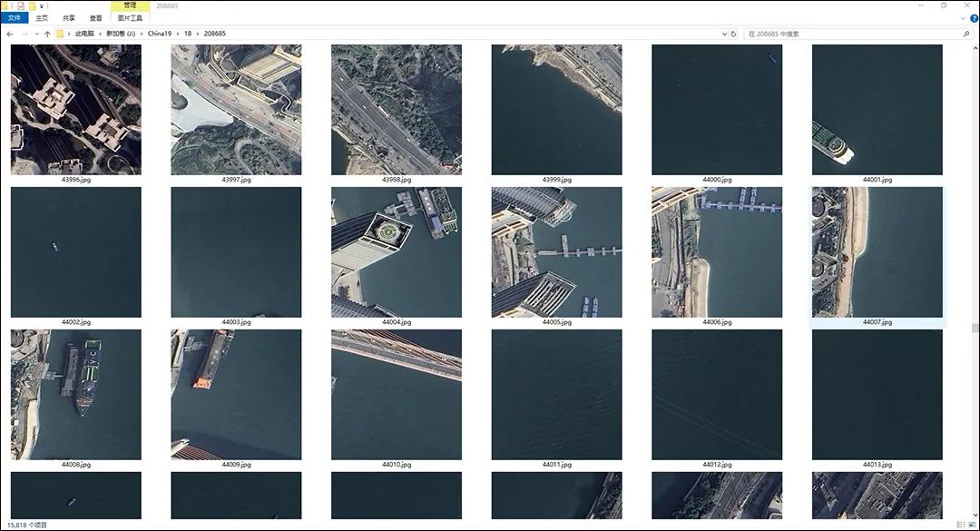
Task: Select thumbnail 43999.jpg
Action: pyautogui.click(x=557, y=110)
